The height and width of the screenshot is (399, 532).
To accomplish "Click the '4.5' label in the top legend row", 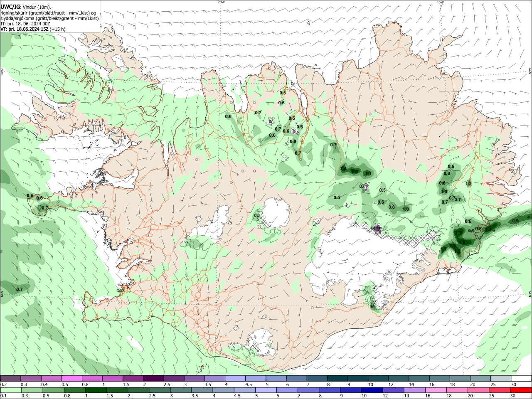I will pos(249,384).
